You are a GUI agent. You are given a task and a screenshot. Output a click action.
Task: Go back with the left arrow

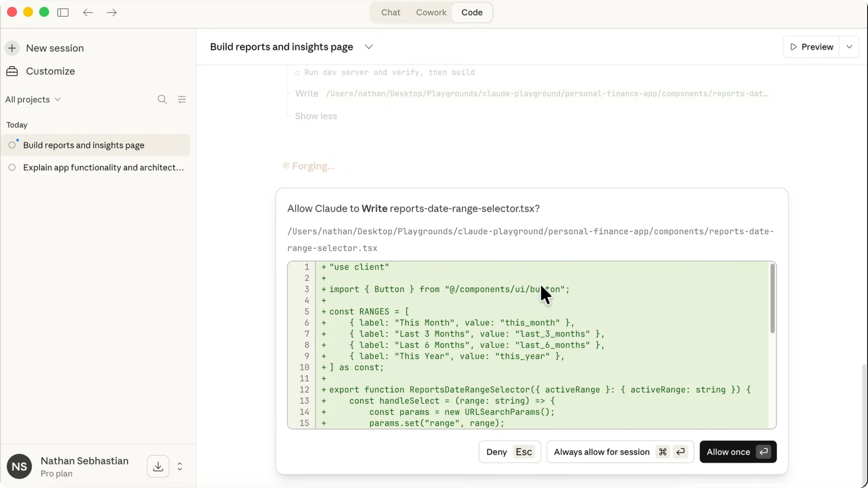click(88, 12)
